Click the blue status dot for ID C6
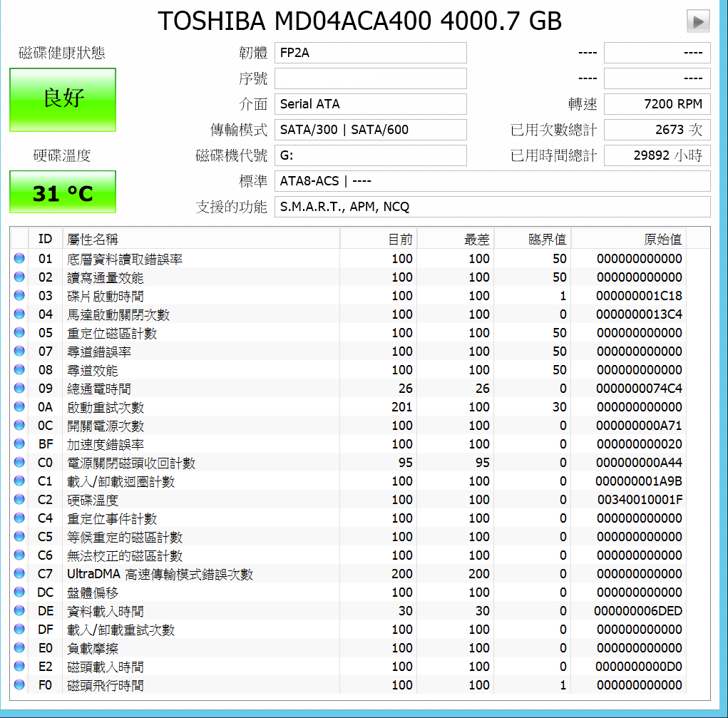The width and height of the screenshot is (728, 718). coord(19,555)
